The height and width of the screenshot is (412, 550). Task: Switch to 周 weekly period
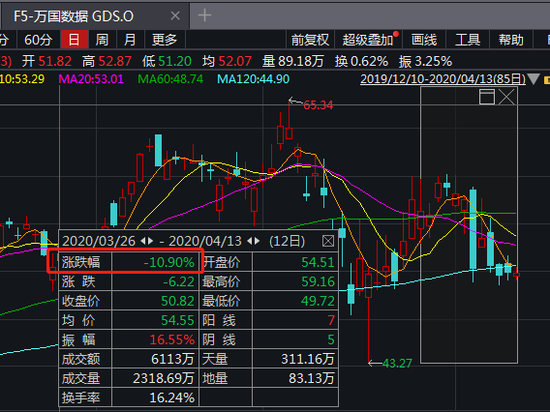102,40
